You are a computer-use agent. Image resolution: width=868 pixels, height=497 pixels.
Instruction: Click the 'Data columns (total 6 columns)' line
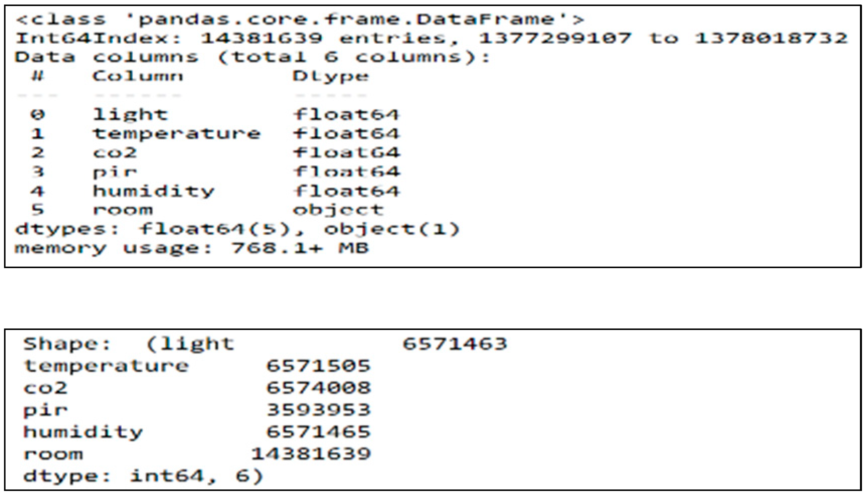point(251,57)
